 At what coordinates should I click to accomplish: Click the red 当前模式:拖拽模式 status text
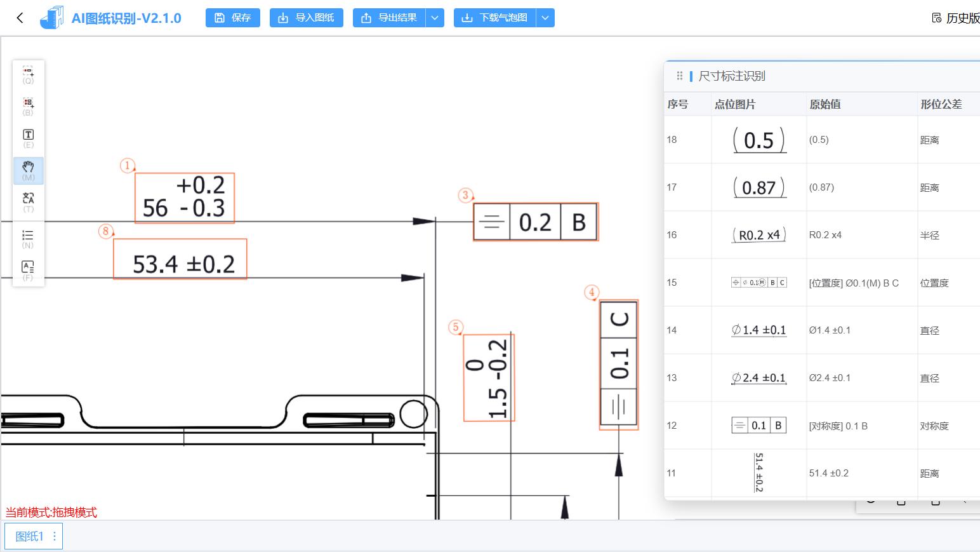tap(51, 512)
